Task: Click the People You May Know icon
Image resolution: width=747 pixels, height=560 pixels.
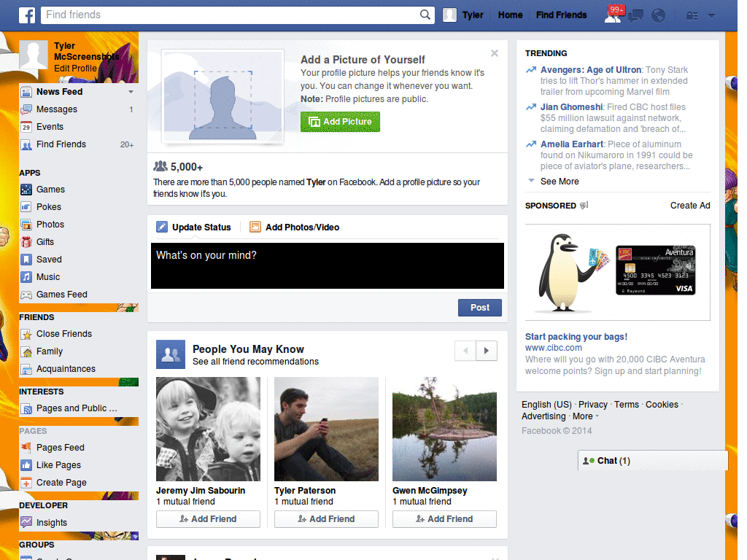Action: click(x=171, y=354)
